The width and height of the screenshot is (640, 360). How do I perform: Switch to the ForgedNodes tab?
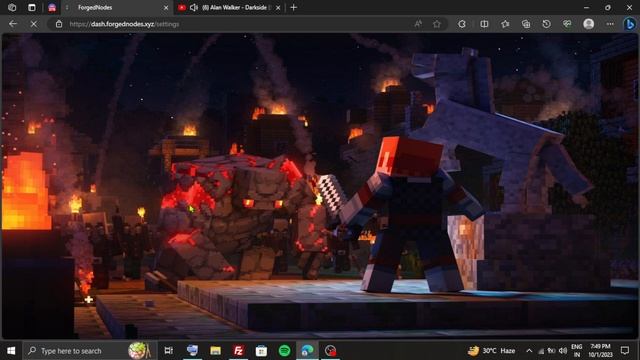point(117,7)
